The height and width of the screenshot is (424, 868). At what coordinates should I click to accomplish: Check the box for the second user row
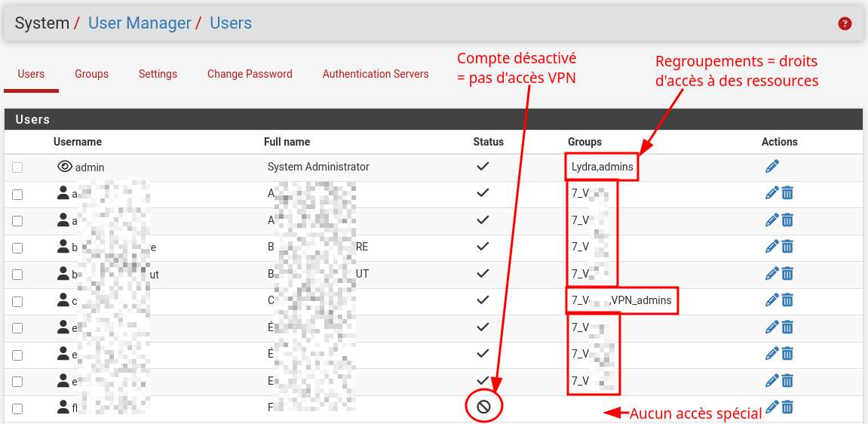click(x=17, y=195)
